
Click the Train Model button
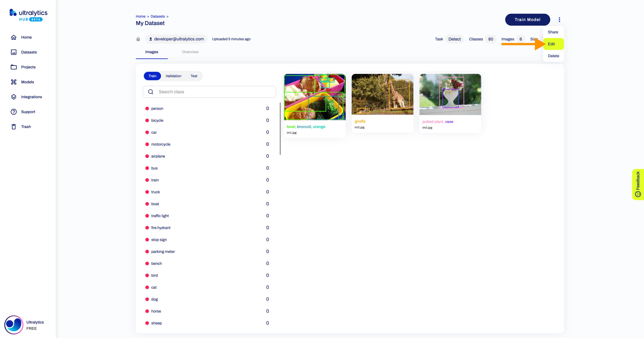tap(527, 19)
